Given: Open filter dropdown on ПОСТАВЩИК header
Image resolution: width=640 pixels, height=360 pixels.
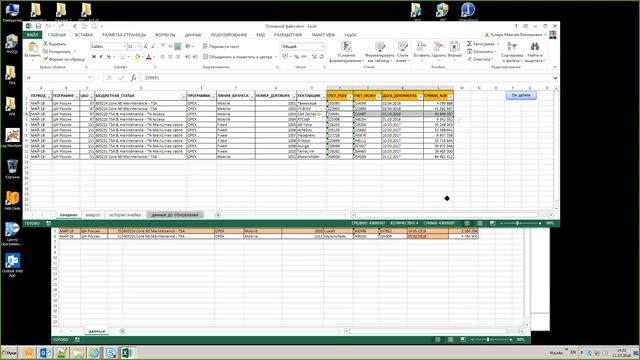Looking at the screenshot, I should [x=324, y=97].
